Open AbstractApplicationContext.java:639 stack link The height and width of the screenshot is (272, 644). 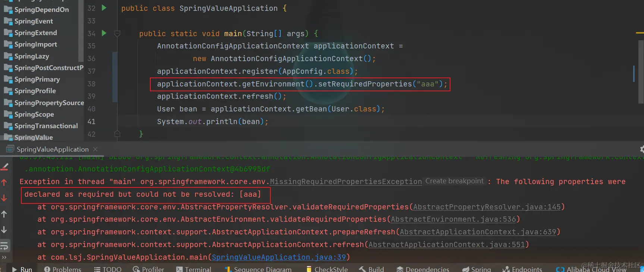pos(478,232)
